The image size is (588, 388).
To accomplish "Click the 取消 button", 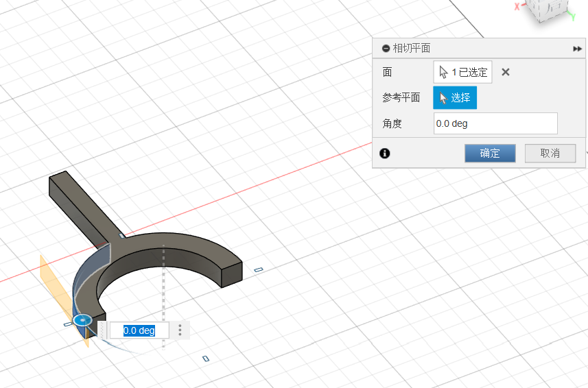I will [550, 153].
